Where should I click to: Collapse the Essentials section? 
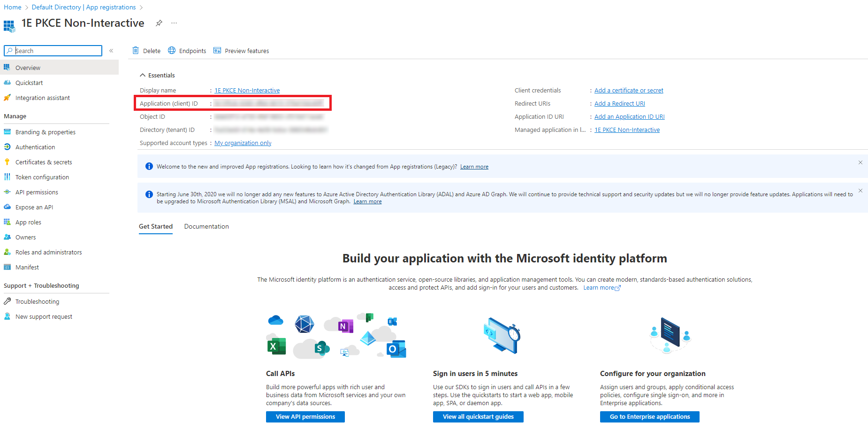point(143,75)
